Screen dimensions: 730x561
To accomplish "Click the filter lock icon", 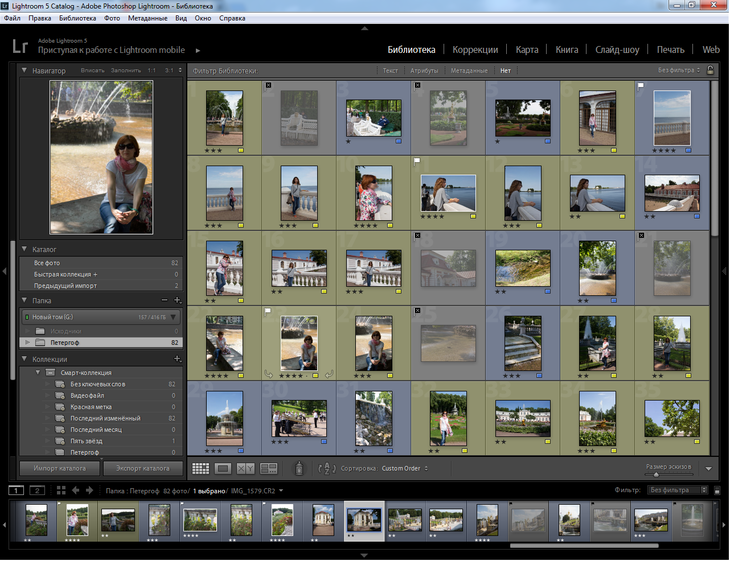I will (710, 71).
